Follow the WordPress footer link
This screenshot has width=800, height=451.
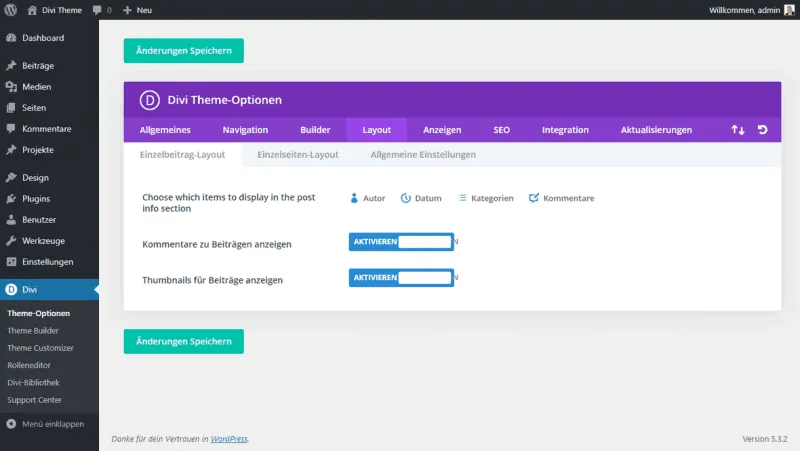[229, 439]
